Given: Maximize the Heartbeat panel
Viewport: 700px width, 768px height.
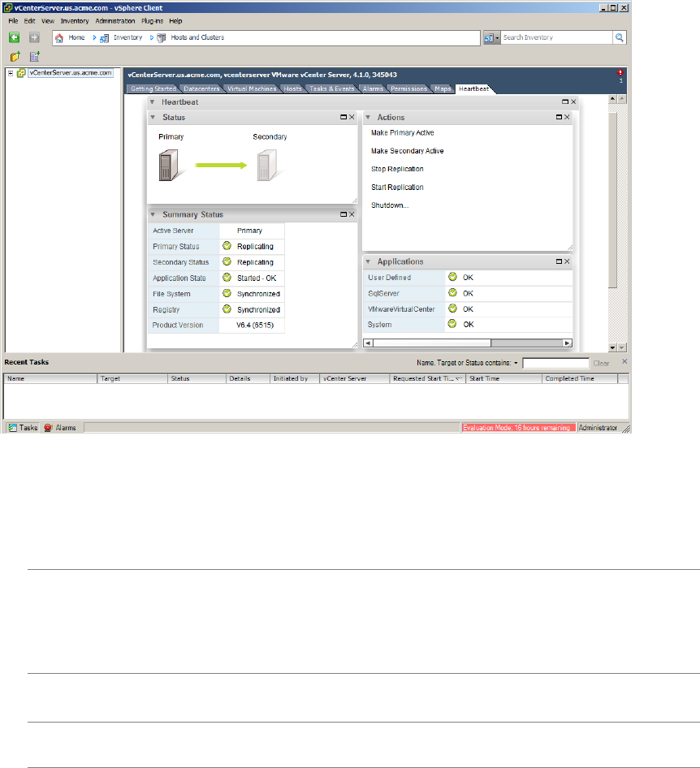Looking at the screenshot, I should (x=565, y=101).
